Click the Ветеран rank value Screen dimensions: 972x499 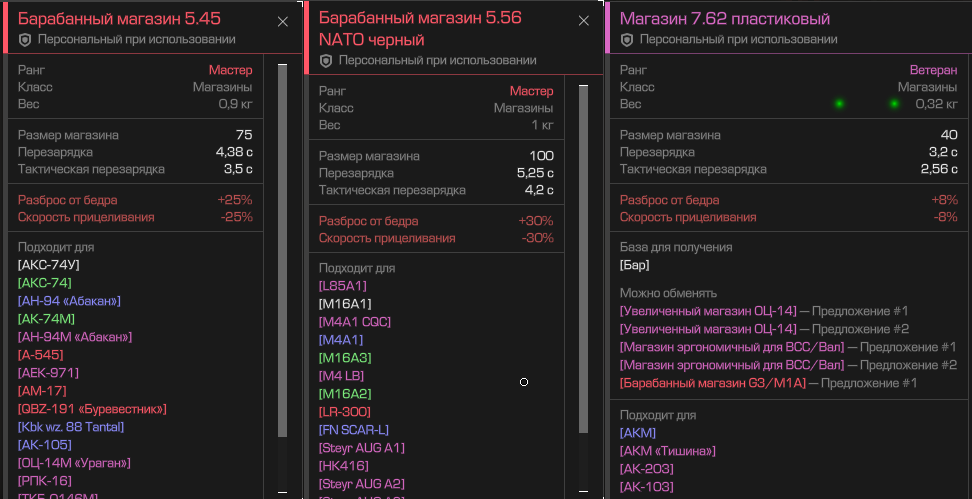tap(934, 70)
